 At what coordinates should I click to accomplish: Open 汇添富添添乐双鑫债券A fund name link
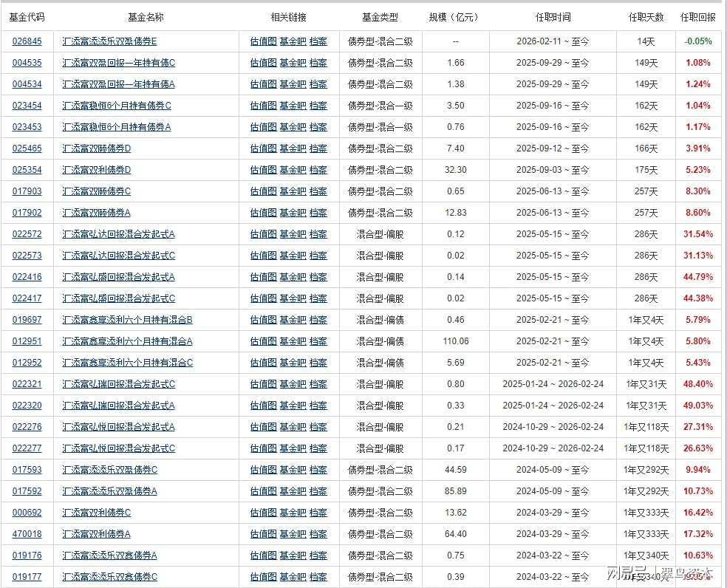(110, 555)
